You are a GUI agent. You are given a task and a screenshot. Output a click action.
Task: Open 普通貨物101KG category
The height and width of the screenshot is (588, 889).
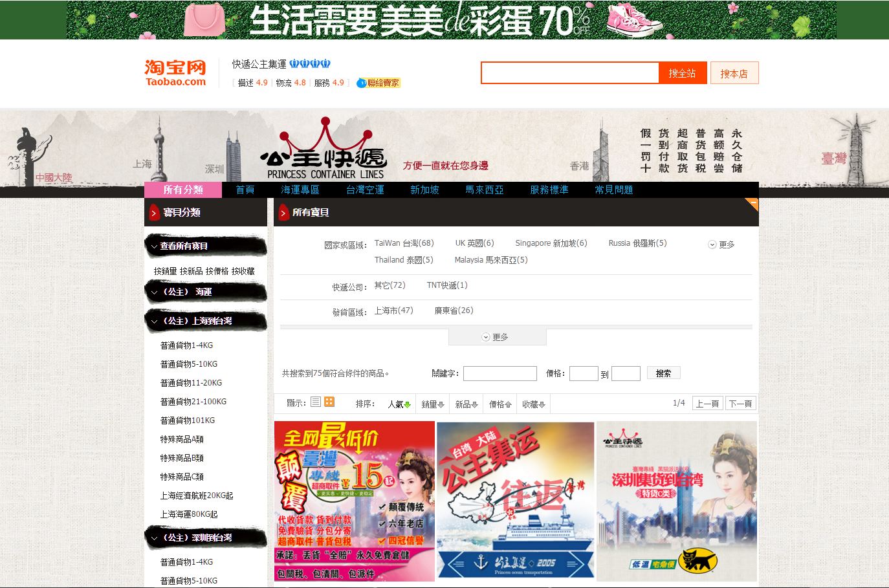tap(188, 420)
